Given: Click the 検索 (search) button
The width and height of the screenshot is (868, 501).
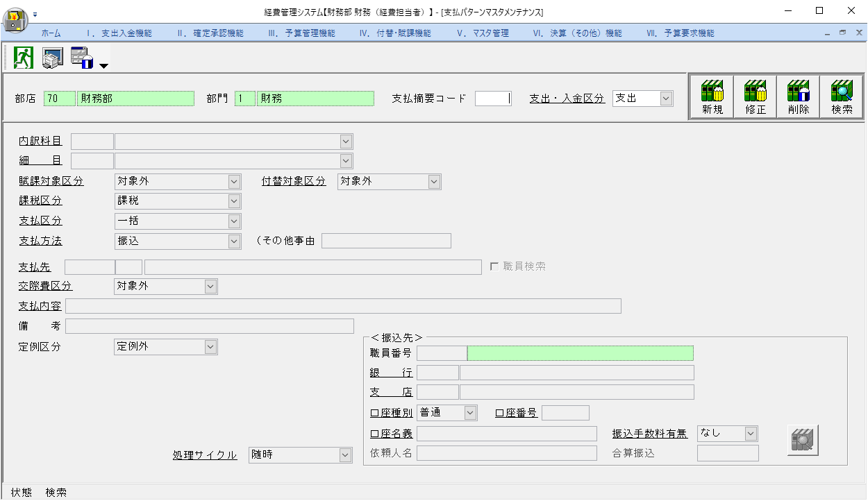Looking at the screenshot, I should (x=842, y=98).
